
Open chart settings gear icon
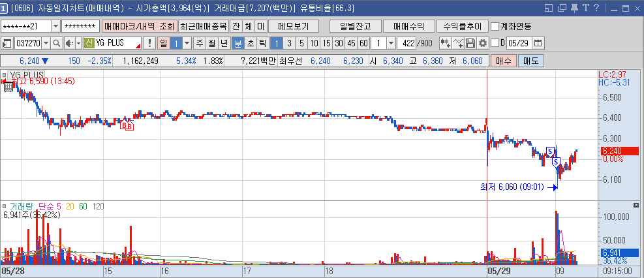(x=483, y=43)
